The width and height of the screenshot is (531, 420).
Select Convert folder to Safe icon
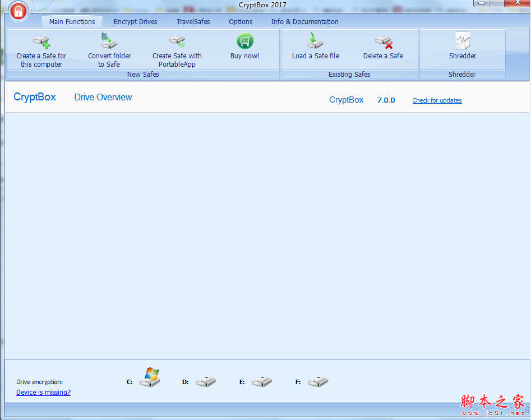[109, 41]
